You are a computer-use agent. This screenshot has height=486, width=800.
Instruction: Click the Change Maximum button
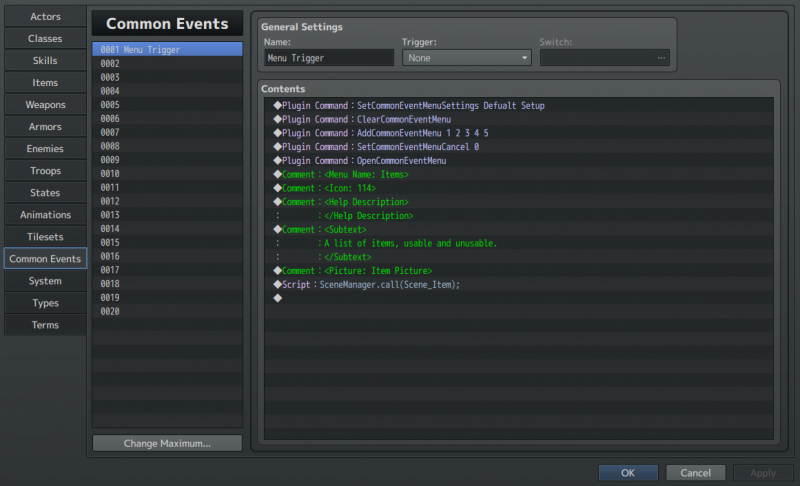167,443
